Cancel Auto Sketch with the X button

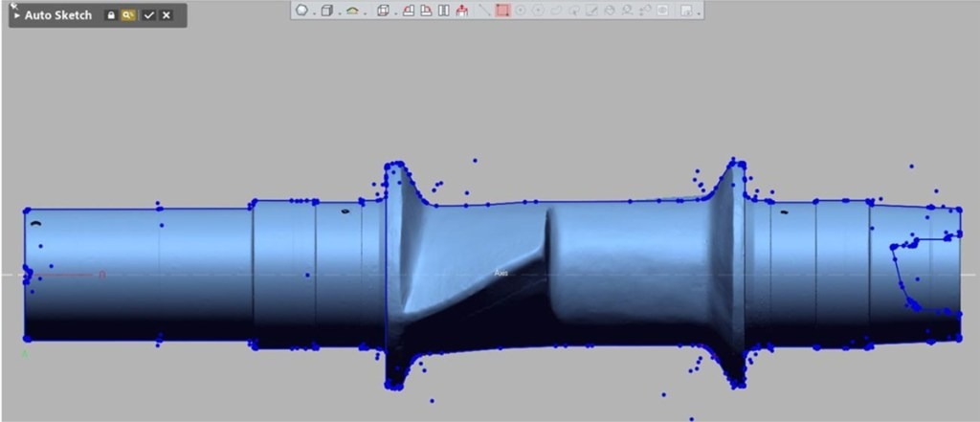167,16
